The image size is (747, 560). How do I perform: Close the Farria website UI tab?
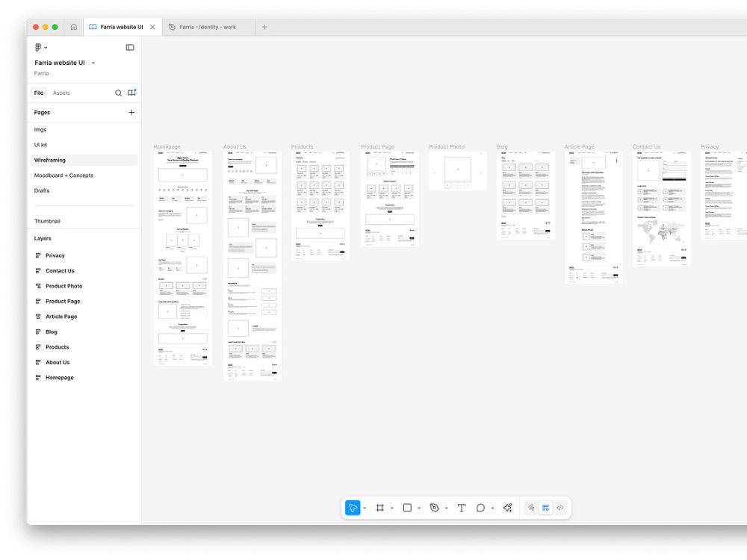152,27
